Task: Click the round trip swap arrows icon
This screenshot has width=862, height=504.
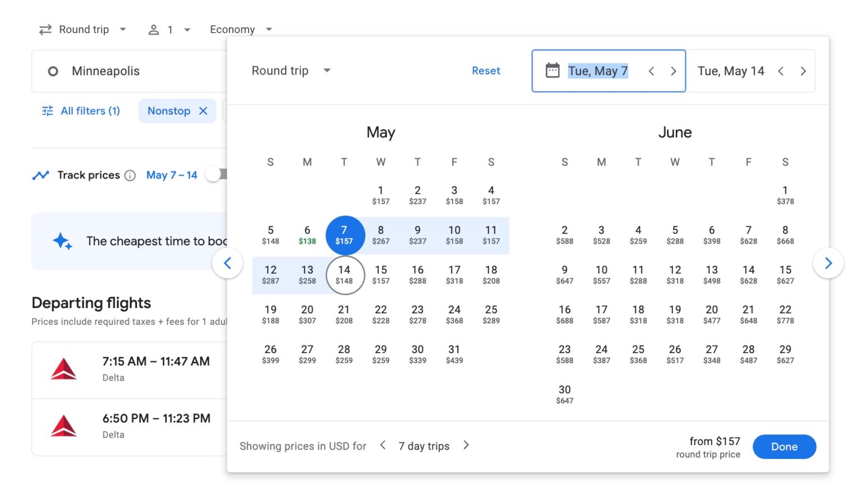Action: (45, 29)
